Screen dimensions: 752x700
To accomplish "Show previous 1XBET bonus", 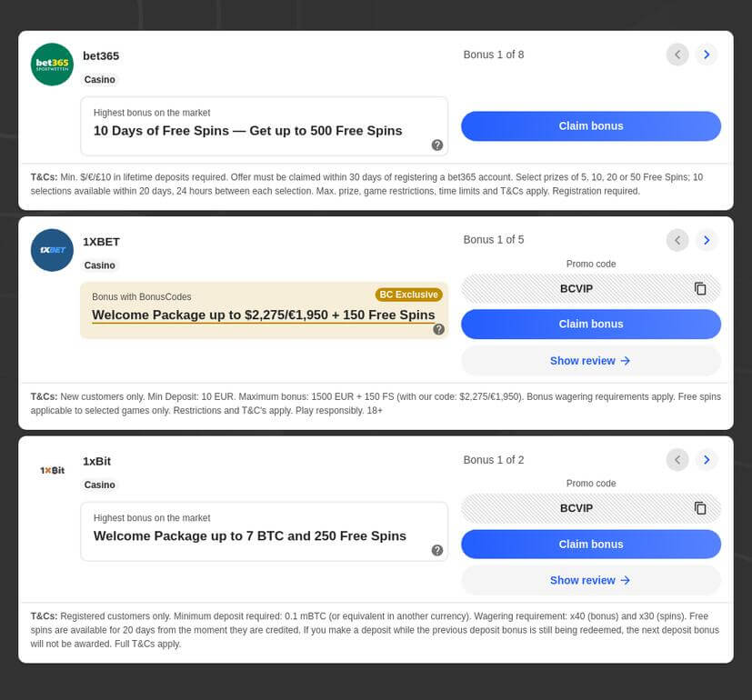I will [x=677, y=240].
